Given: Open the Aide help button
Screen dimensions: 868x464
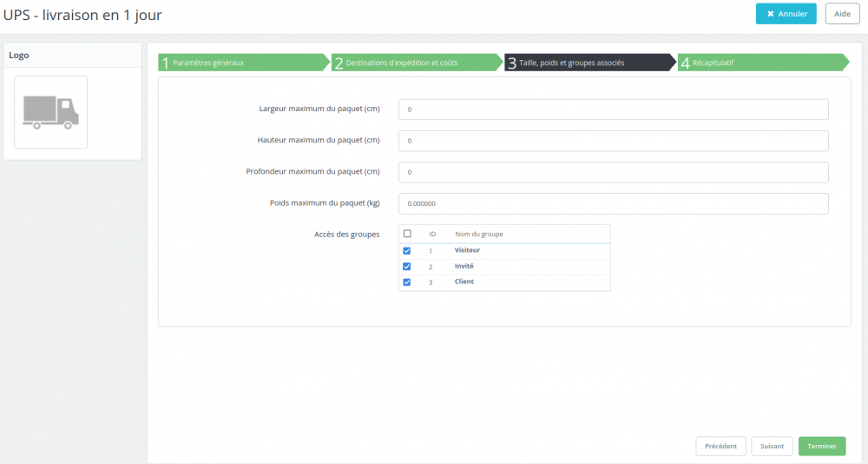Looking at the screenshot, I should click(842, 14).
